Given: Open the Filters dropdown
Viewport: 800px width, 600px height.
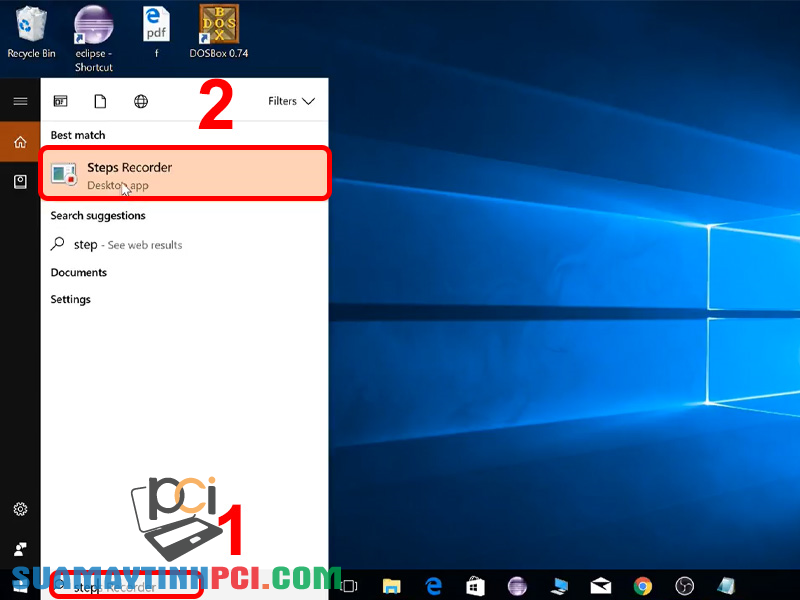Looking at the screenshot, I should pyautogui.click(x=291, y=101).
